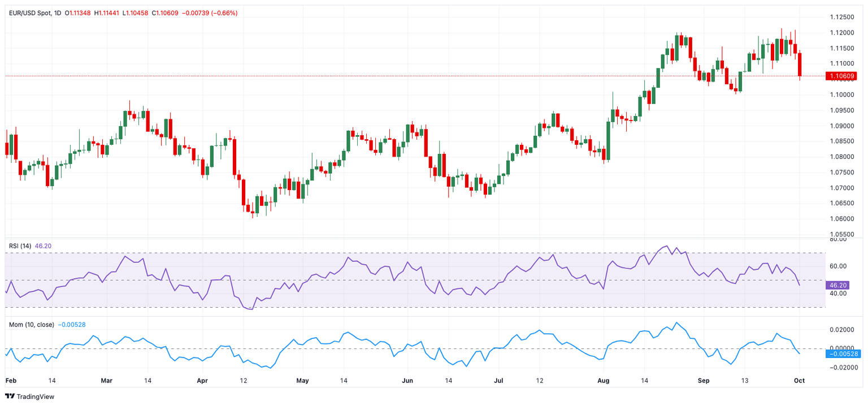Viewport: 868px width, 405px height.
Task: Click the blue momentum value tag on axis
Action: (843, 354)
